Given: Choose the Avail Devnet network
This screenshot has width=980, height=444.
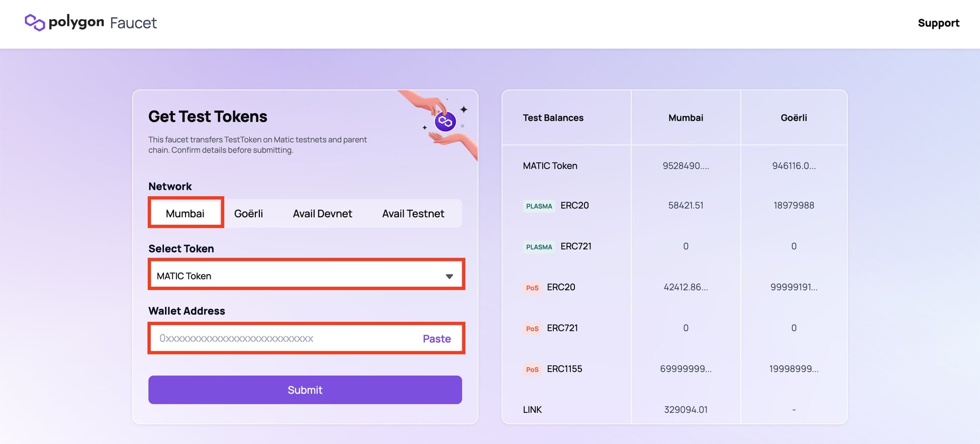Looking at the screenshot, I should (x=322, y=214).
